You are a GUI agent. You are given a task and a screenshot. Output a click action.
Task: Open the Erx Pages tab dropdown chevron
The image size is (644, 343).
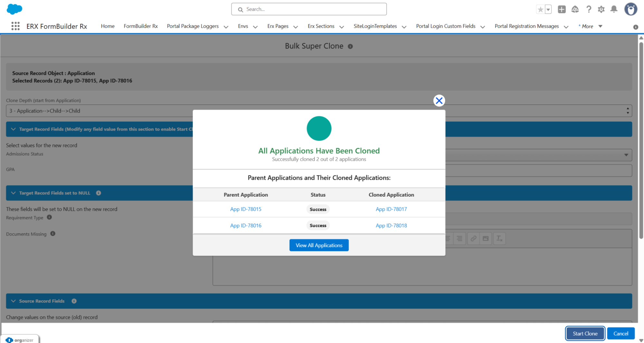pos(295,27)
